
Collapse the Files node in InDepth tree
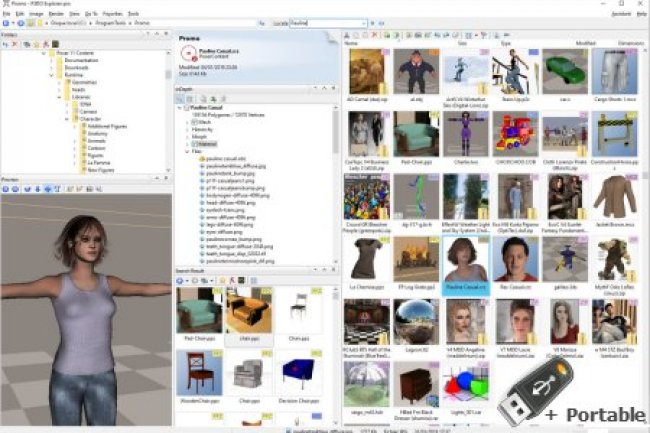189,151
